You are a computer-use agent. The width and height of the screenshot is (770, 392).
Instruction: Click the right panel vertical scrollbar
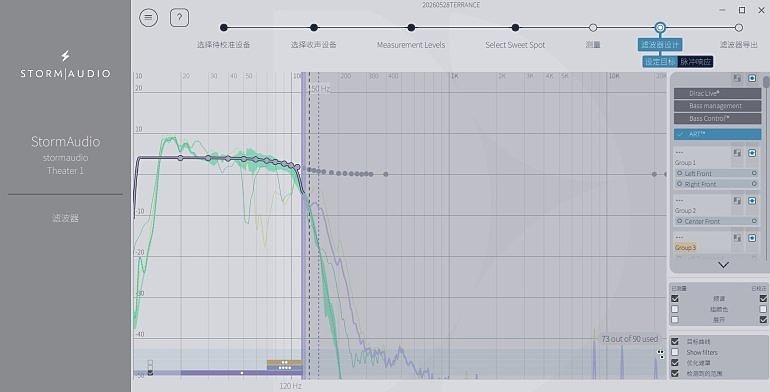pos(767,82)
